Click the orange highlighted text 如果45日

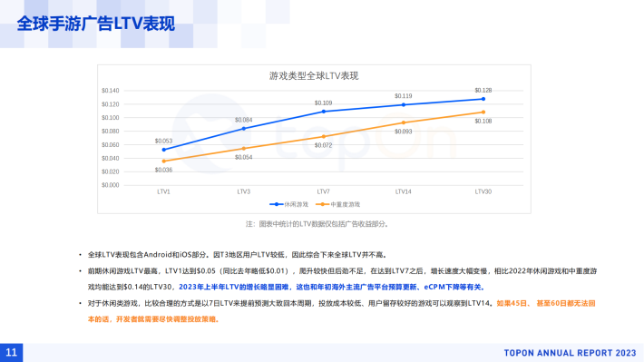512,303
